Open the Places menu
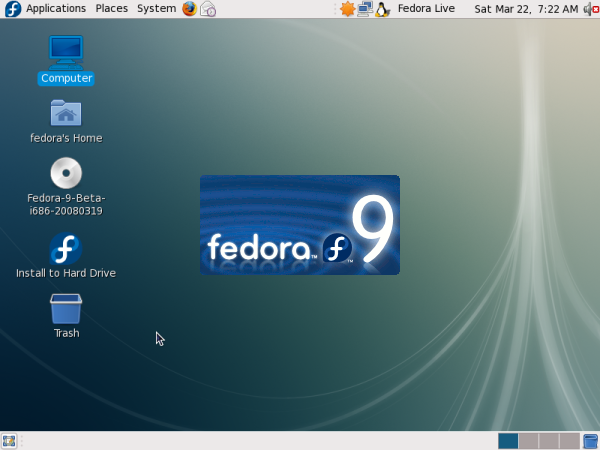The image size is (600, 450). [111, 8]
